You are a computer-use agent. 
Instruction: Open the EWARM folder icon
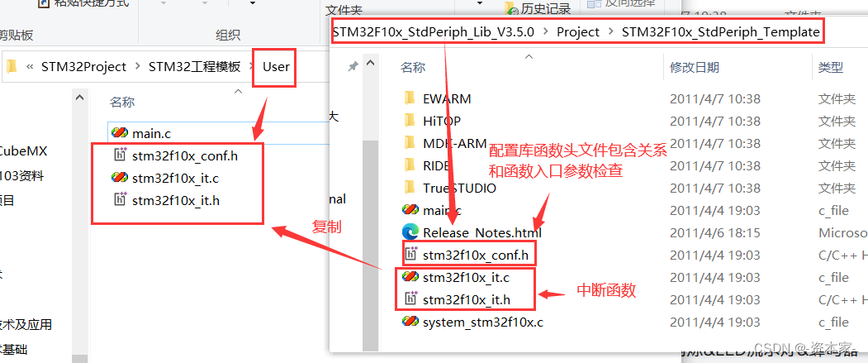pyautogui.click(x=410, y=99)
